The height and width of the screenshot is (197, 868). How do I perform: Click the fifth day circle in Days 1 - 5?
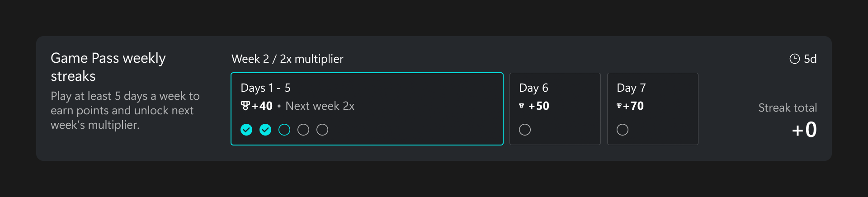pyautogui.click(x=322, y=130)
